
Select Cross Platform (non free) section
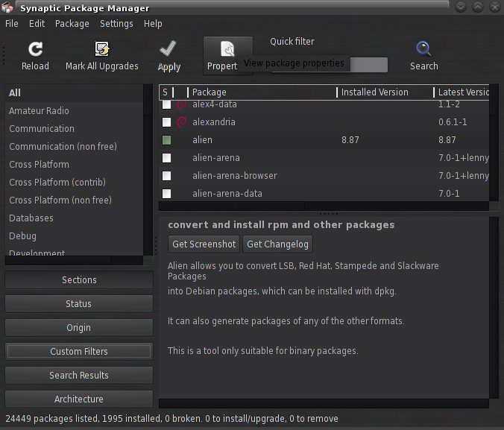click(x=74, y=200)
